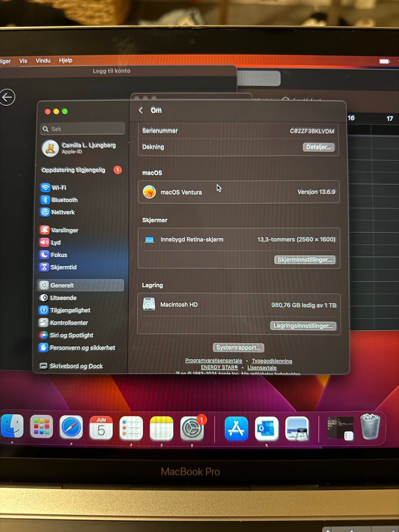Open Launchpad from the Dock

[42, 427]
